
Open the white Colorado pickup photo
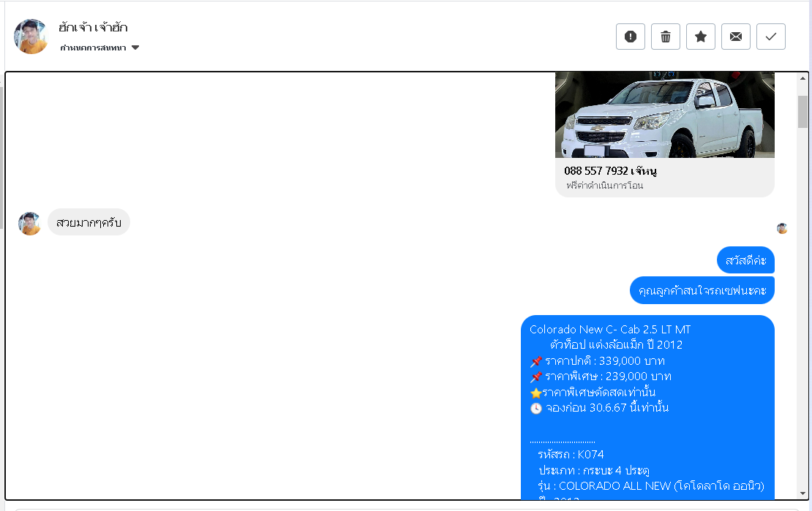664,115
